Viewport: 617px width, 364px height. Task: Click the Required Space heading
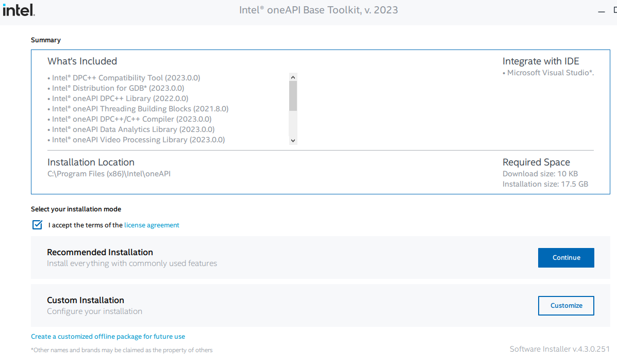536,162
